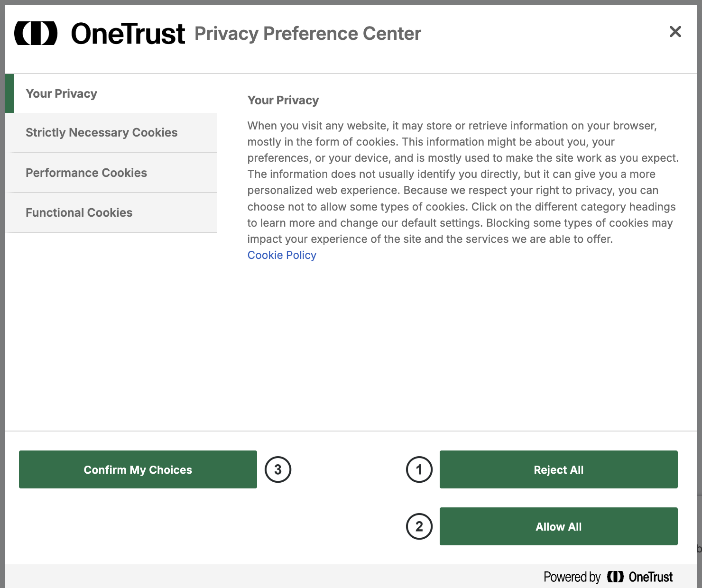This screenshot has height=588, width=702.
Task: Follow the Cookie Policy link
Action: (x=282, y=255)
